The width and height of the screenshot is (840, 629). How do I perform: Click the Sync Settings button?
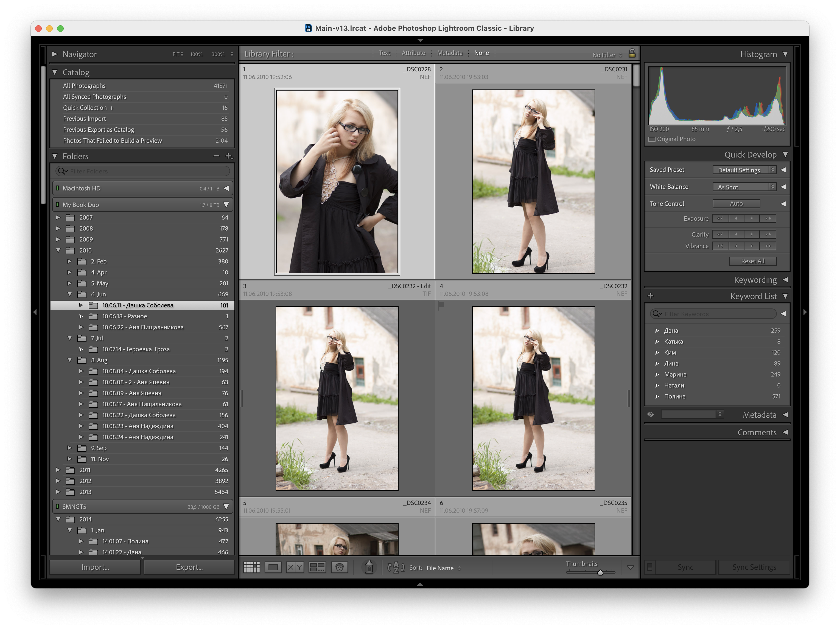754,567
